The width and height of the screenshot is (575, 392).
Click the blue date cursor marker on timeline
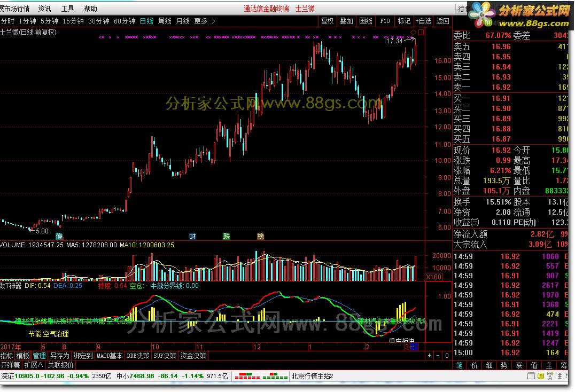414,347
